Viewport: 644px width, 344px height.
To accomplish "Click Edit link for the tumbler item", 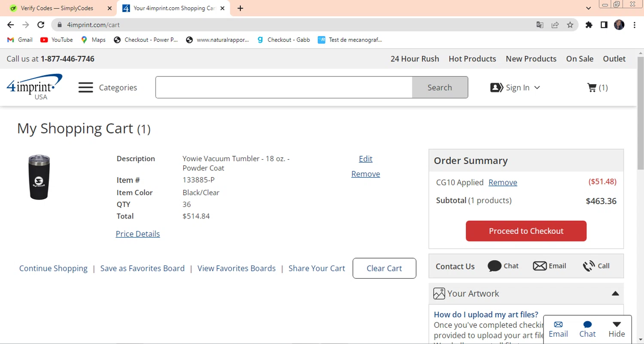I will [365, 159].
